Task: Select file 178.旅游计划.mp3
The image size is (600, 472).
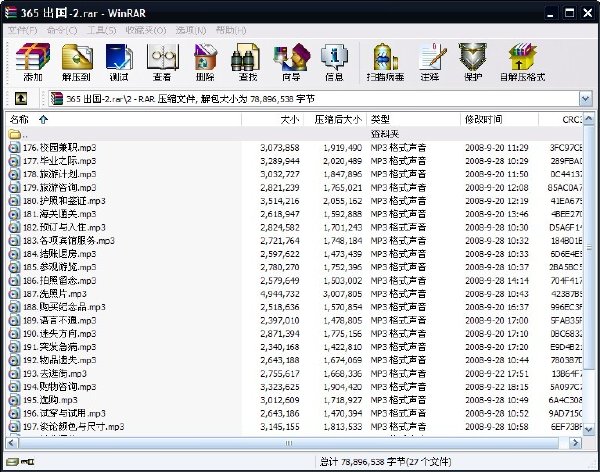Action: point(59,175)
